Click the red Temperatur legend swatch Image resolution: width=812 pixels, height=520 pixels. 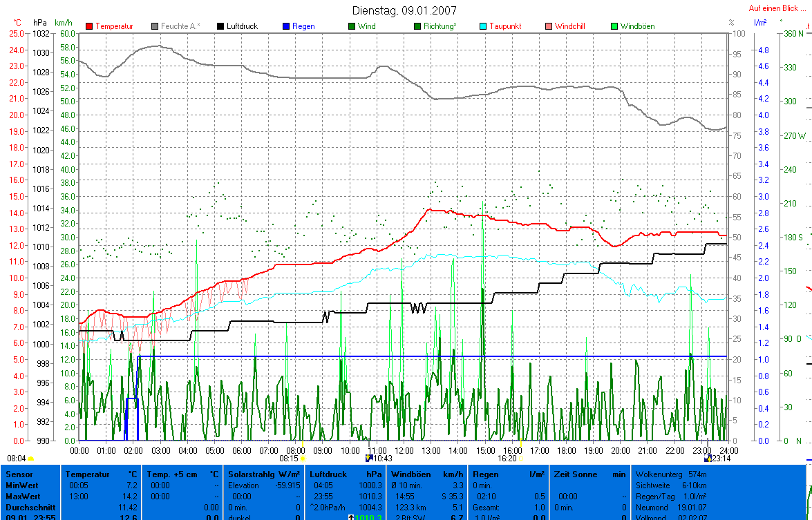coord(90,26)
